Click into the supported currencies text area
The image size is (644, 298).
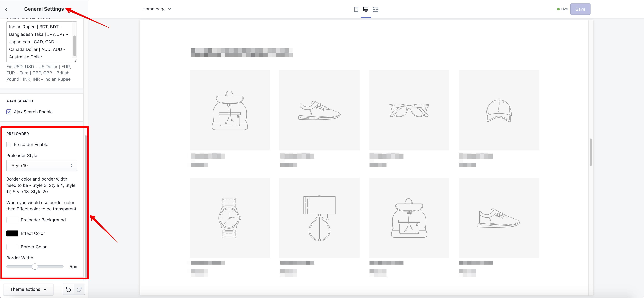click(x=39, y=42)
